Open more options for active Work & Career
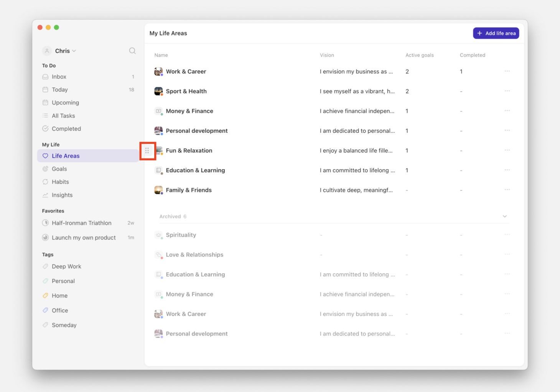 pos(507,71)
